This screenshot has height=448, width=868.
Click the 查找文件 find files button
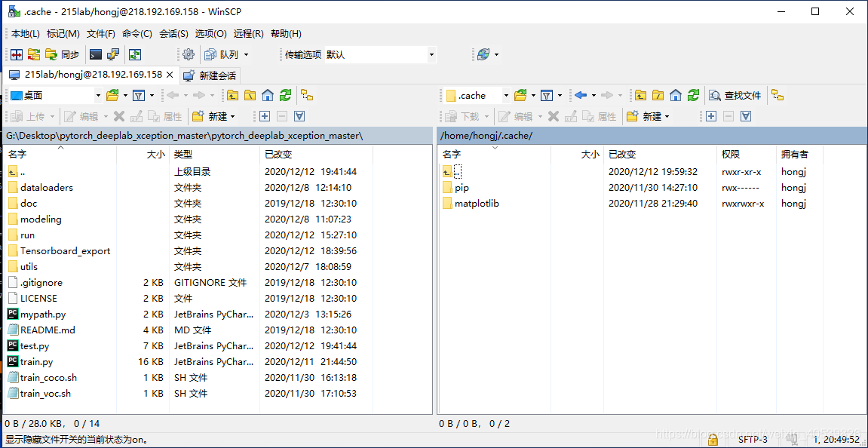736,95
